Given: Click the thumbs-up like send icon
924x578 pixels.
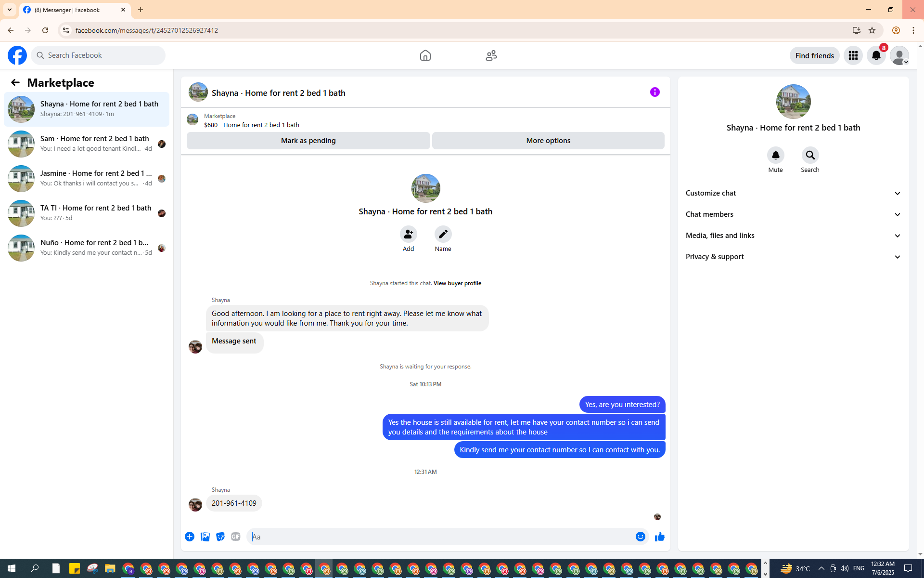Looking at the screenshot, I should (x=659, y=537).
